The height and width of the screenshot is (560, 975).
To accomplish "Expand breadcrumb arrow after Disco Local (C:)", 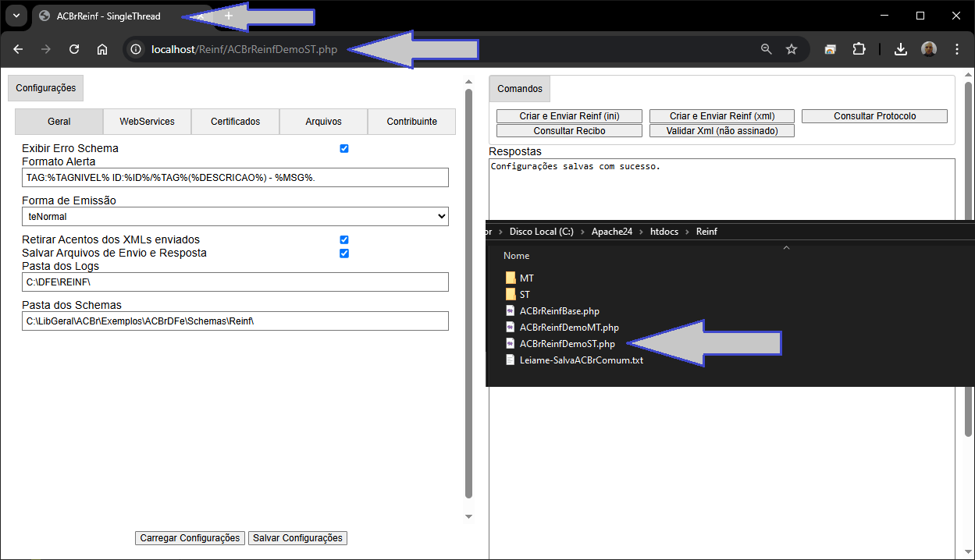I will [582, 232].
